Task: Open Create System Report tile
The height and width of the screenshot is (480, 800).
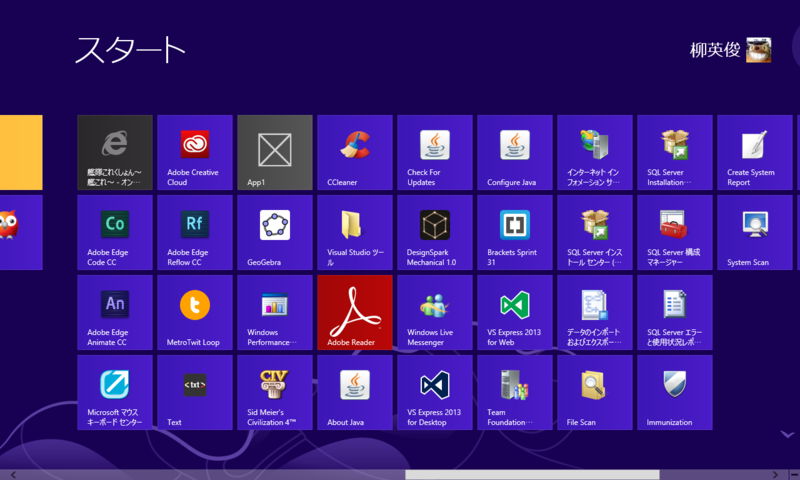Action: 755,153
